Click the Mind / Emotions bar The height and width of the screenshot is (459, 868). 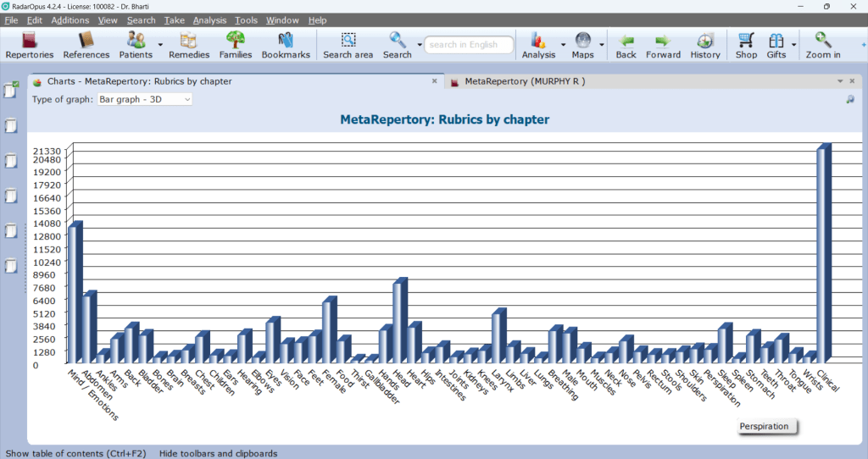75,292
